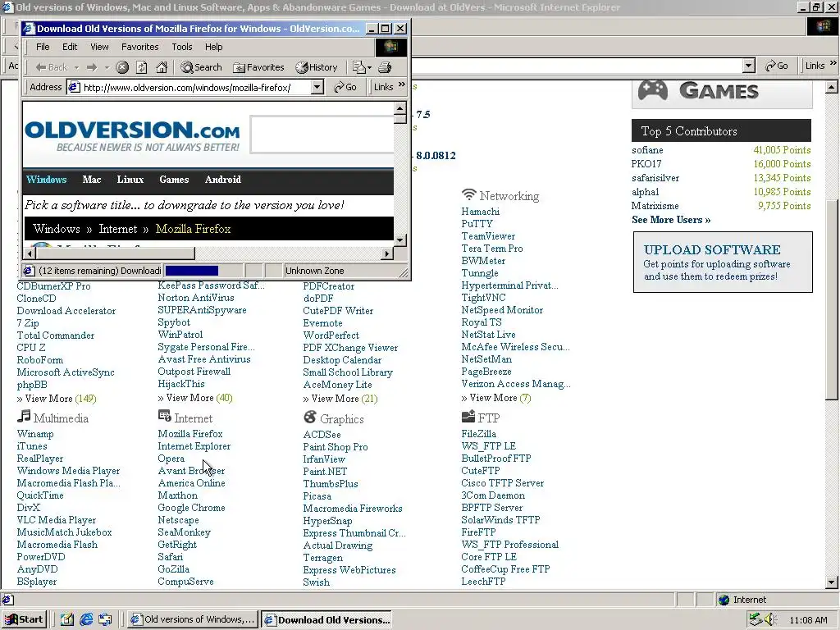
Task: Go to the home page via Home icon
Action: pyautogui.click(x=162, y=67)
